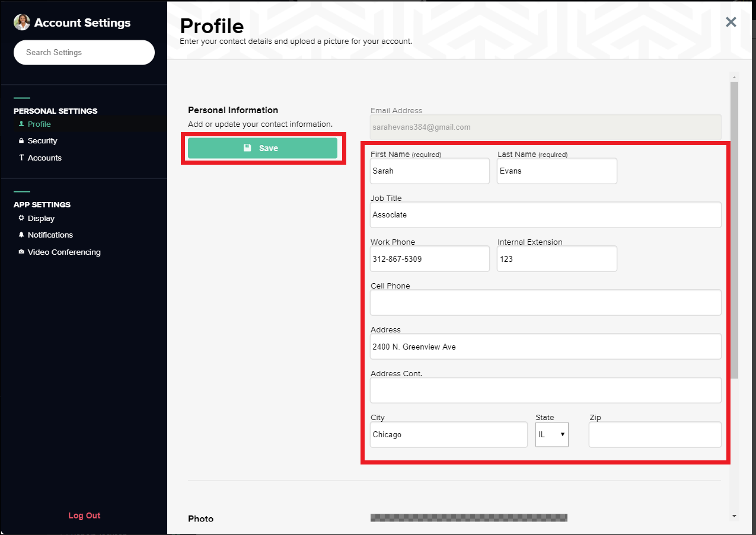Click the empty Cell Phone field
Image resolution: width=756 pixels, height=535 pixels.
(546, 303)
